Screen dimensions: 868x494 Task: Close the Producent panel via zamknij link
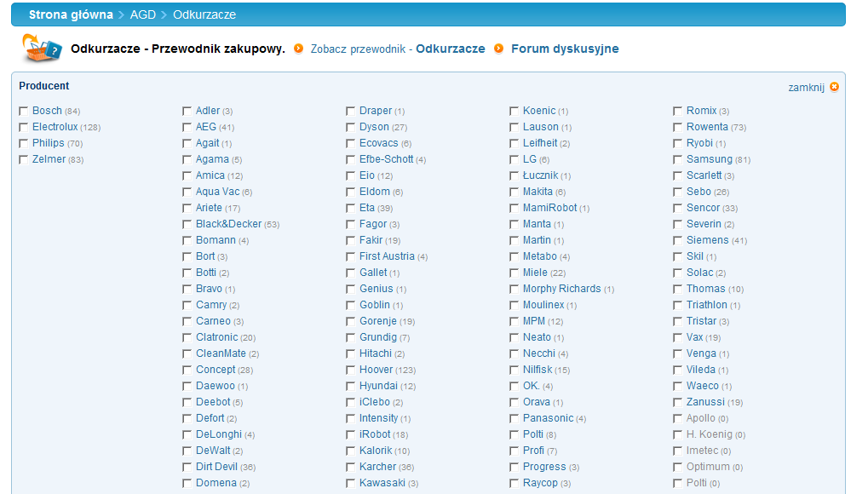tap(806, 88)
